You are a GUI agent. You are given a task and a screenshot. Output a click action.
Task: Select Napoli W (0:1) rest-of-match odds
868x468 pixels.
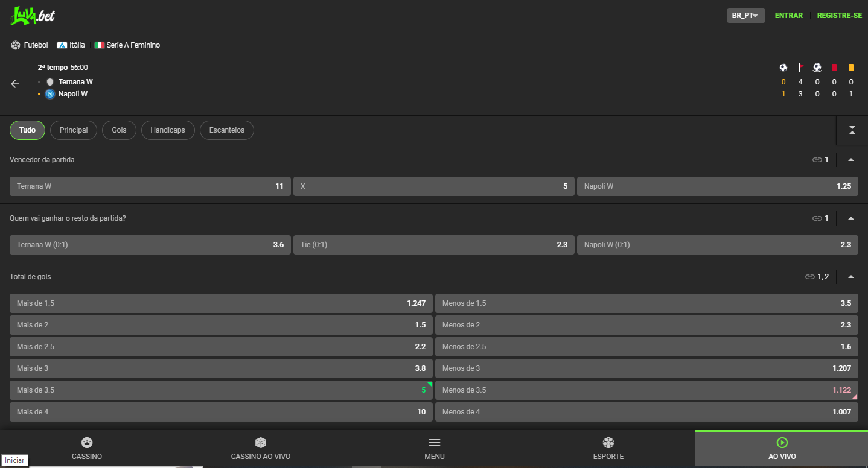pyautogui.click(x=718, y=245)
